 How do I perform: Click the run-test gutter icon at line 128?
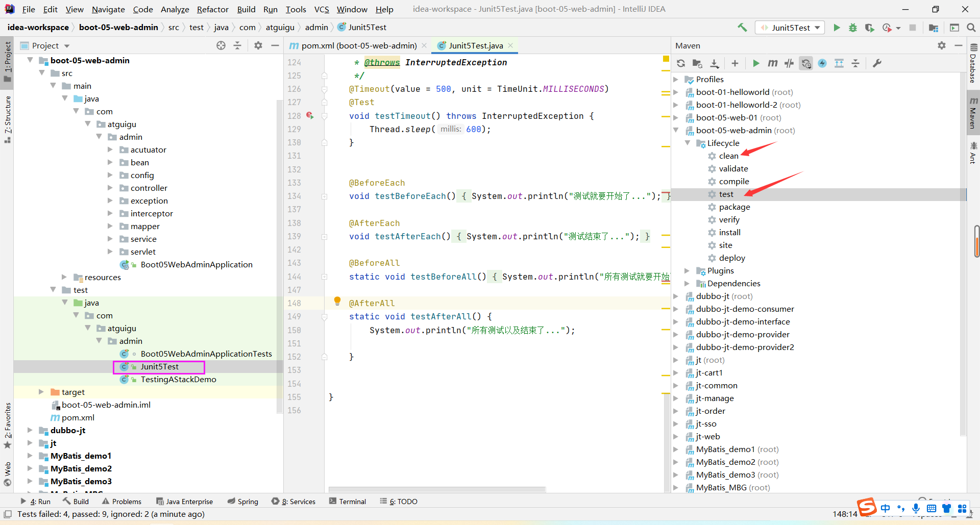click(310, 116)
